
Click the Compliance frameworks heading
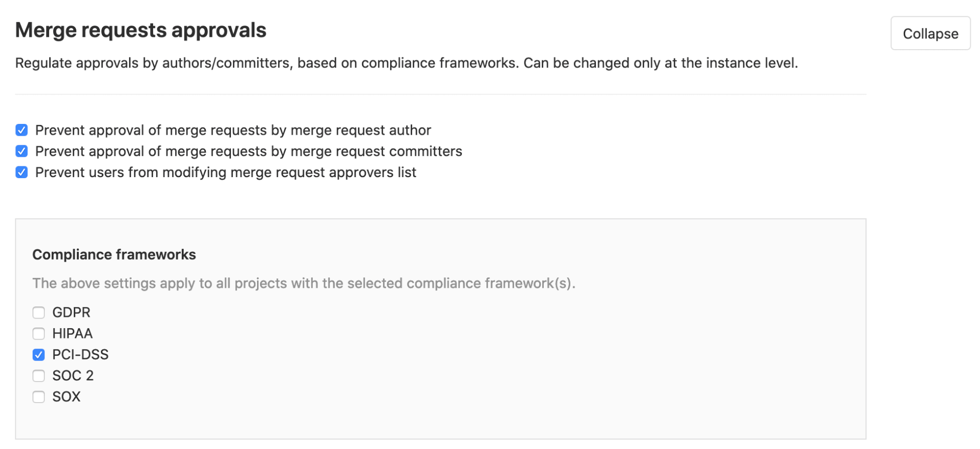coord(114,254)
